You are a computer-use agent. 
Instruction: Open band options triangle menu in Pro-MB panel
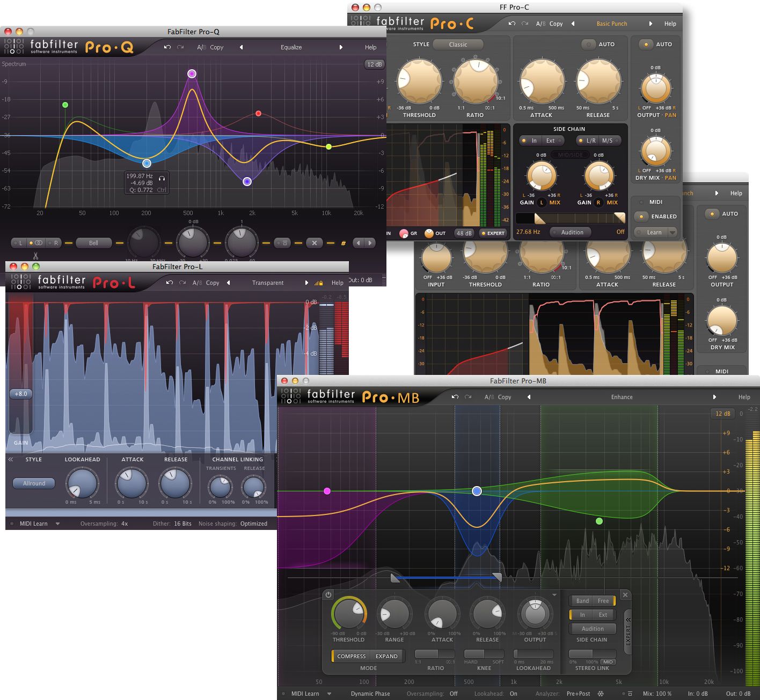554,595
